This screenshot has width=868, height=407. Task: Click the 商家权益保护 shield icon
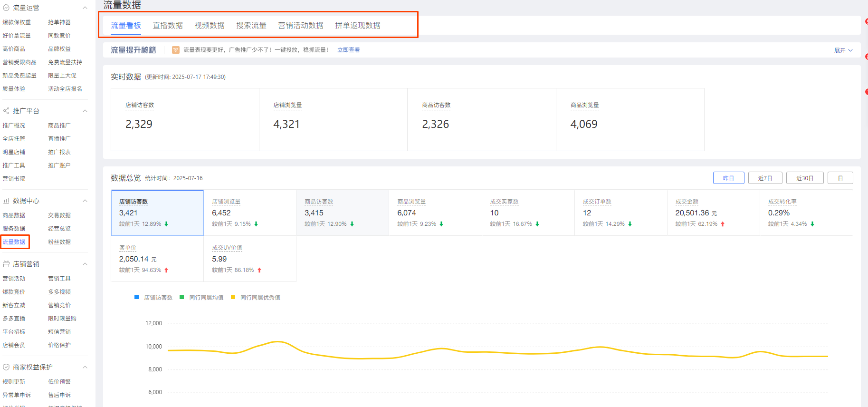6,367
